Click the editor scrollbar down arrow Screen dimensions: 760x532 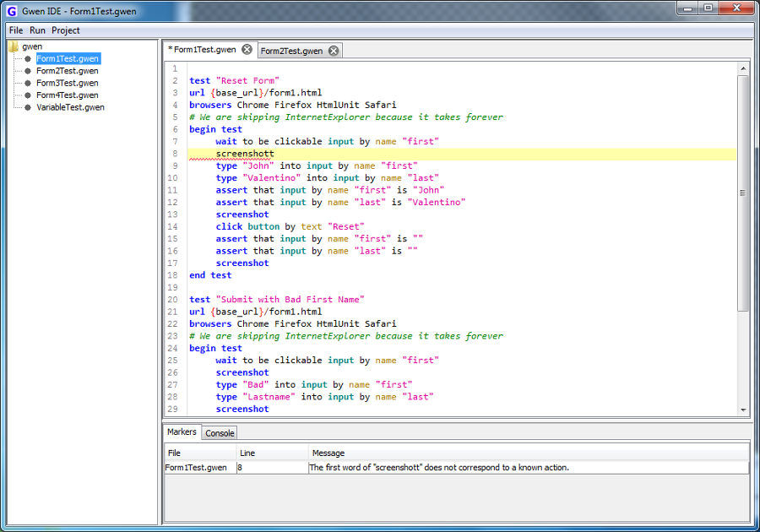coord(743,410)
